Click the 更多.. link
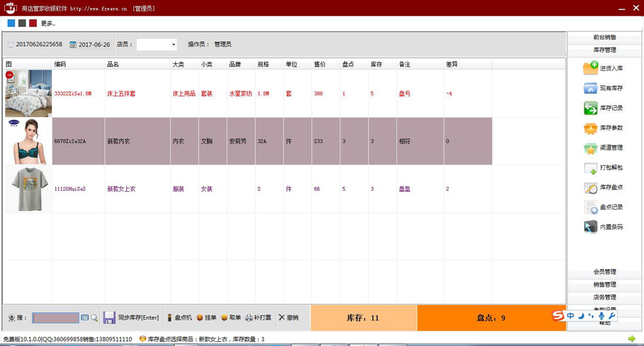The image size is (644, 346). pos(47,24)
